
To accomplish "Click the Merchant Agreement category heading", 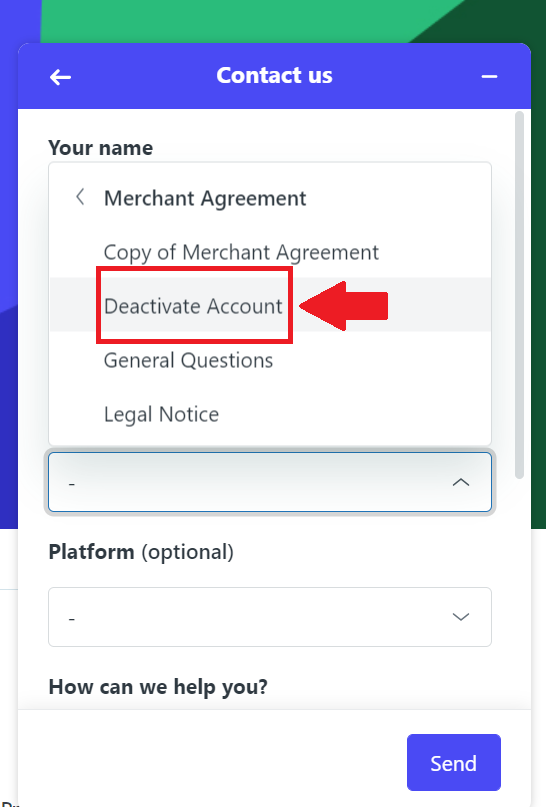I will click(205, 198).
